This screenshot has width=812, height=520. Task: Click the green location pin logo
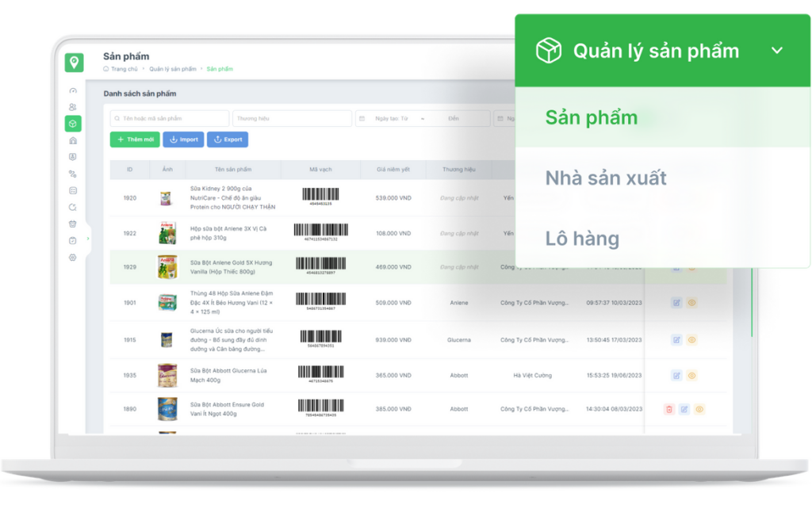click(74, 63)
